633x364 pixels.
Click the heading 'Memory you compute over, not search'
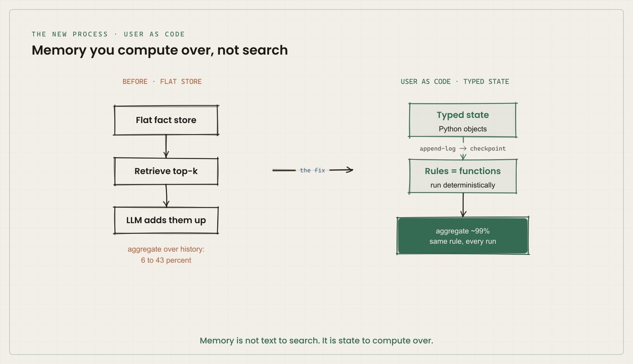(160, 50)
